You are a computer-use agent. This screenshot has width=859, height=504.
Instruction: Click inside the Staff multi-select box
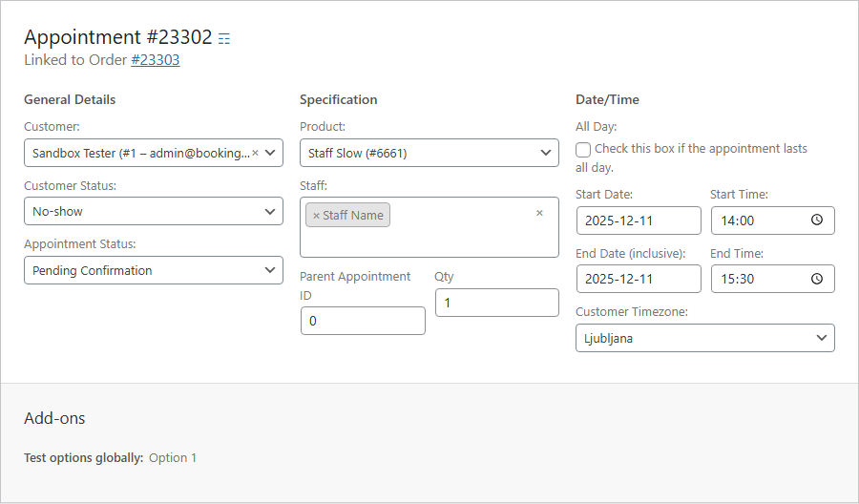point(458,239)
